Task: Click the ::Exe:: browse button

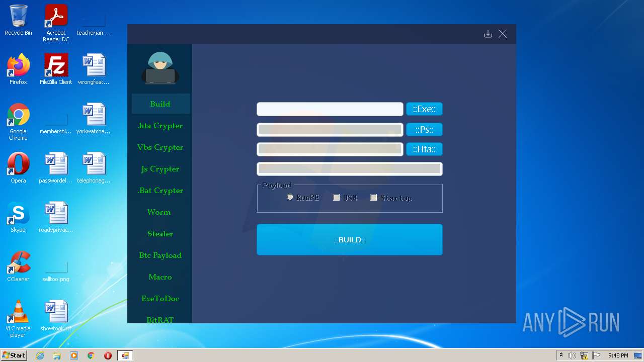Action: [424, 109]
